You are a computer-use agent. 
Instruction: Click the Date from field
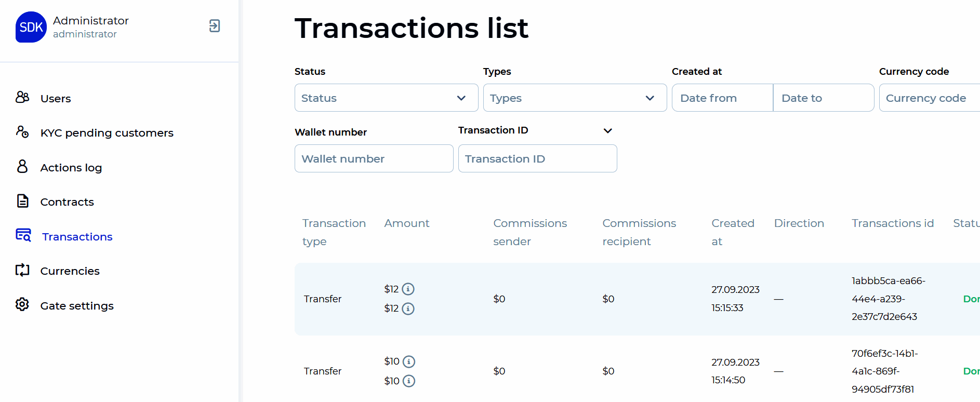point(722,98)
